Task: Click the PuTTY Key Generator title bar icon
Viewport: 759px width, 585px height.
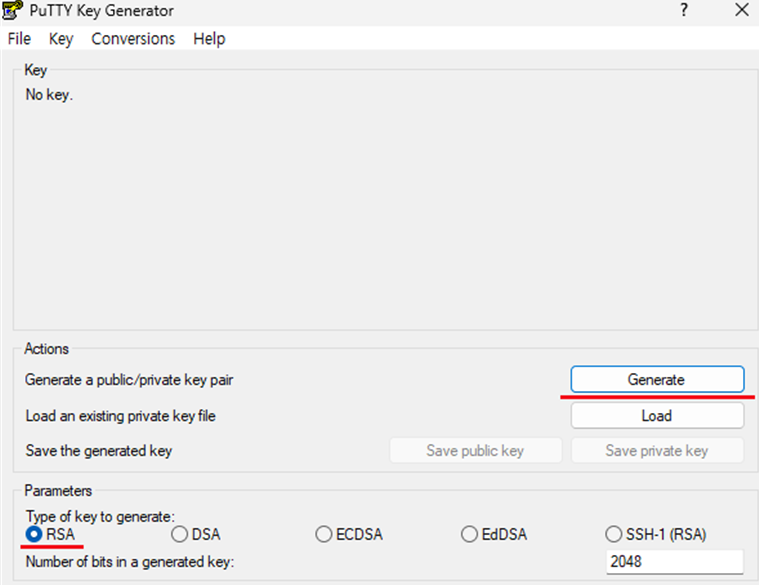Action: (x=12, y=10)
